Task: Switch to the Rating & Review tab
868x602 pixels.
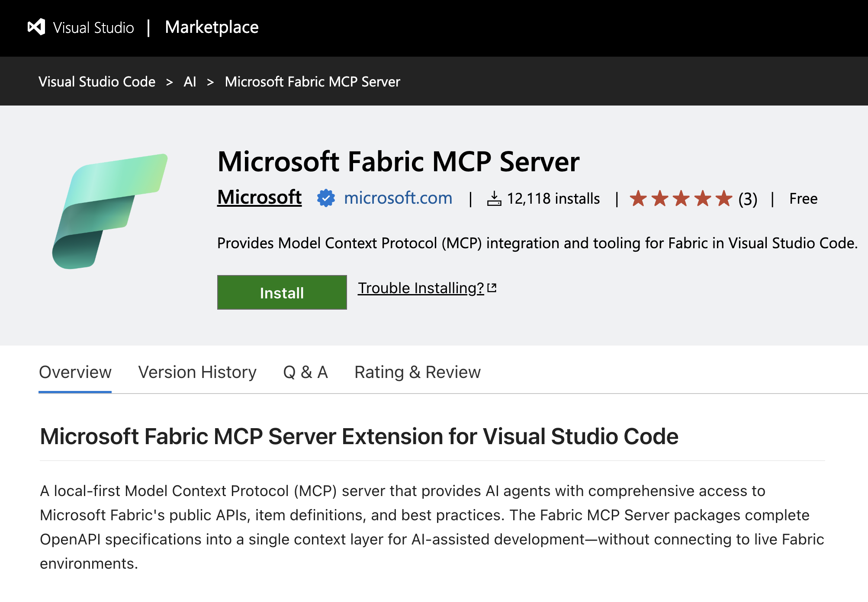Action: tap(417, 372)
